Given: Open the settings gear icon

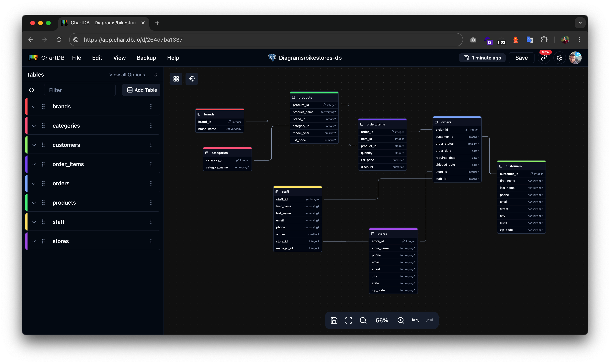Looking at the screenshot, I should [x=559, y=58].
